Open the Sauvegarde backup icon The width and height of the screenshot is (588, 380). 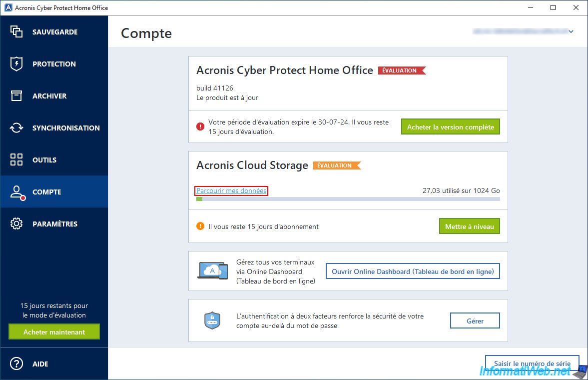16,31
